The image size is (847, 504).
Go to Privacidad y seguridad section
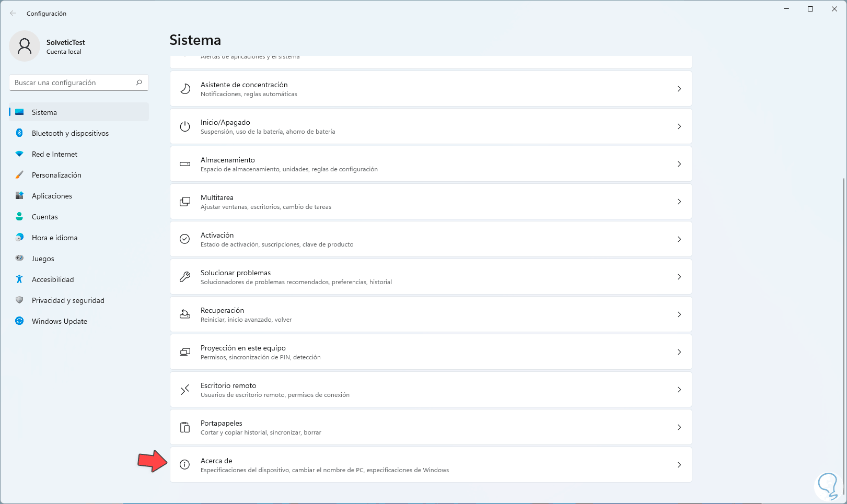(x=68, y=300)
